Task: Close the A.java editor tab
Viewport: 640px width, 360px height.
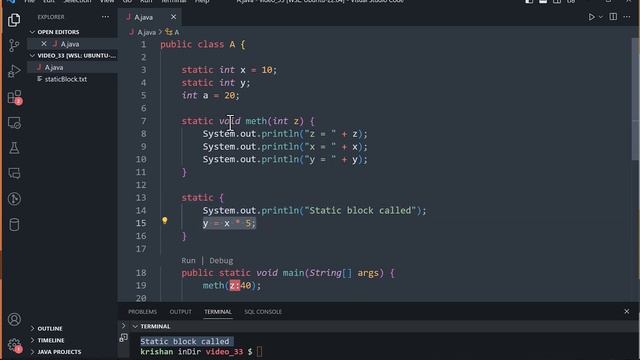Action: tap(173, 17)
